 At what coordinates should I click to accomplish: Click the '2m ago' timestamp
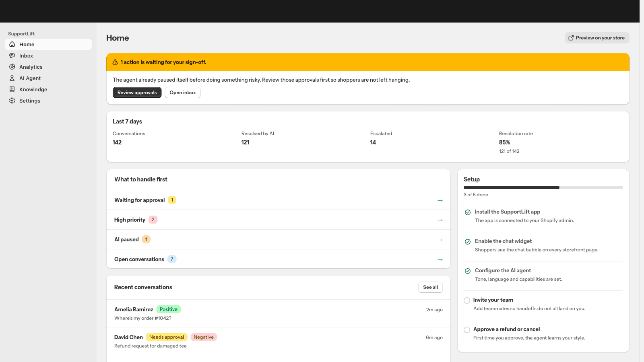point(434,310)
